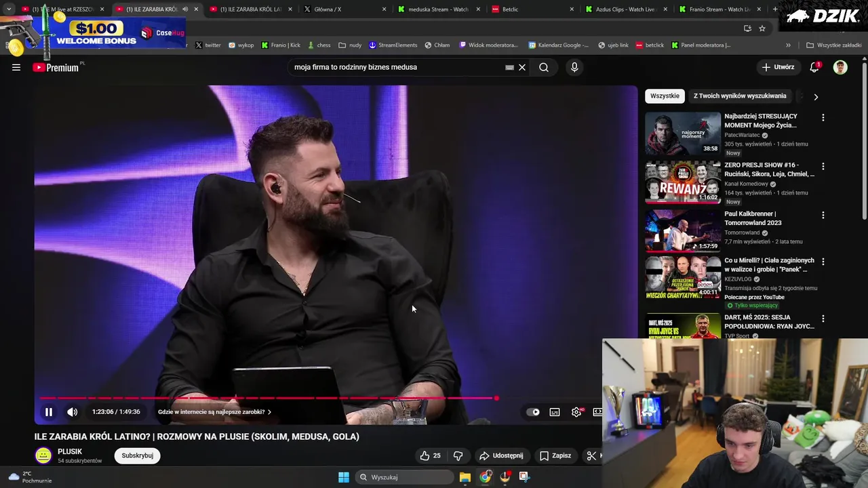Open the YouTube notifications bell
The height and width of the screenshot is (488, 868).
tap(814, 67)
